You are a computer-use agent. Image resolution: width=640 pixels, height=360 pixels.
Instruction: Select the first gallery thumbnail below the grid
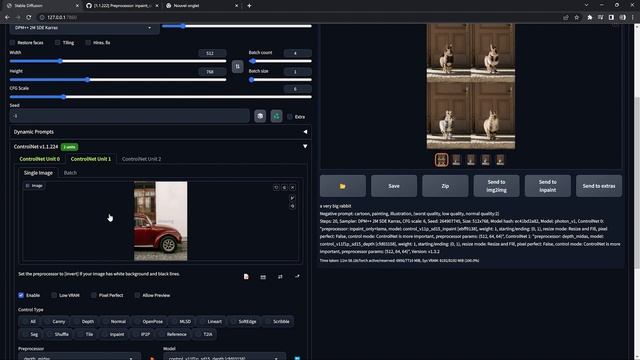coord(441,160)
